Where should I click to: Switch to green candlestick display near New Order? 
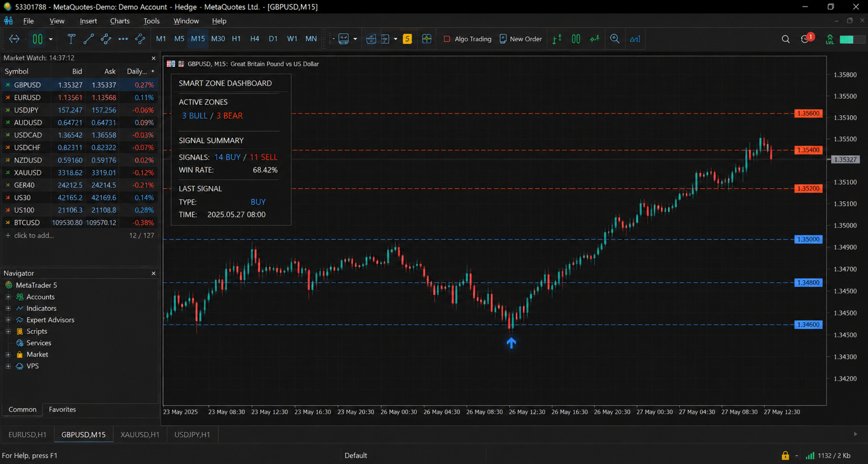tap(576, 39)
